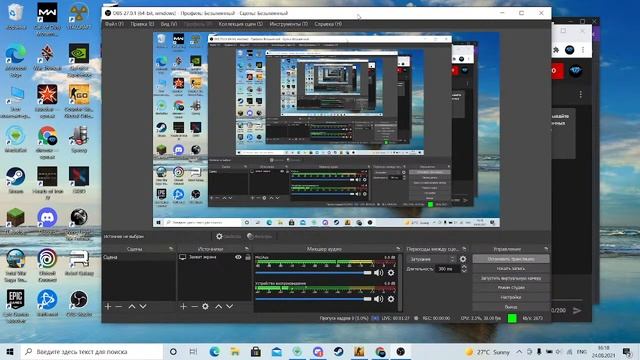Screen dimensions: 640x360
Task: Move the scene up in the Scenes panel
Action: point(132,306)
